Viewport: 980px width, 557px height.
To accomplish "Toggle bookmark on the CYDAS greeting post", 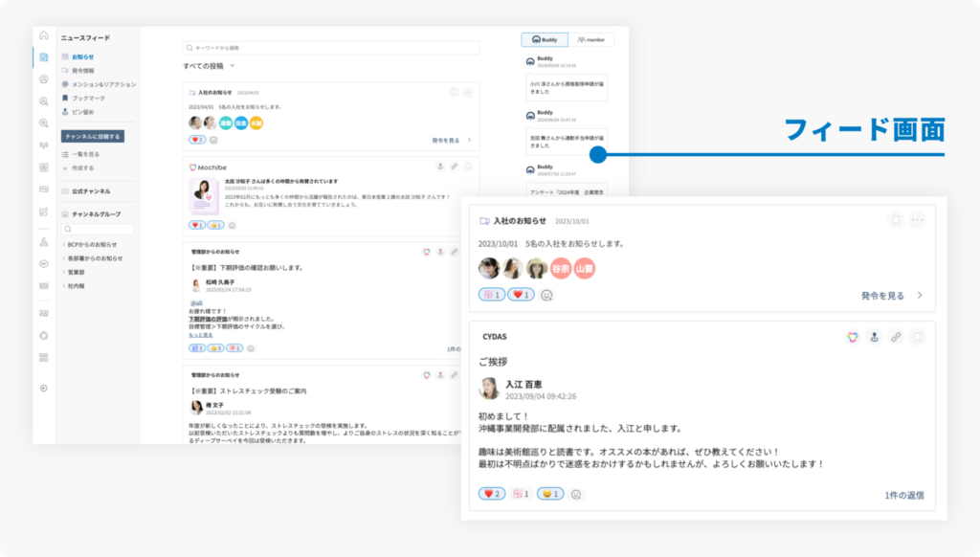I will pyautogui.click(x=917, y=337).
